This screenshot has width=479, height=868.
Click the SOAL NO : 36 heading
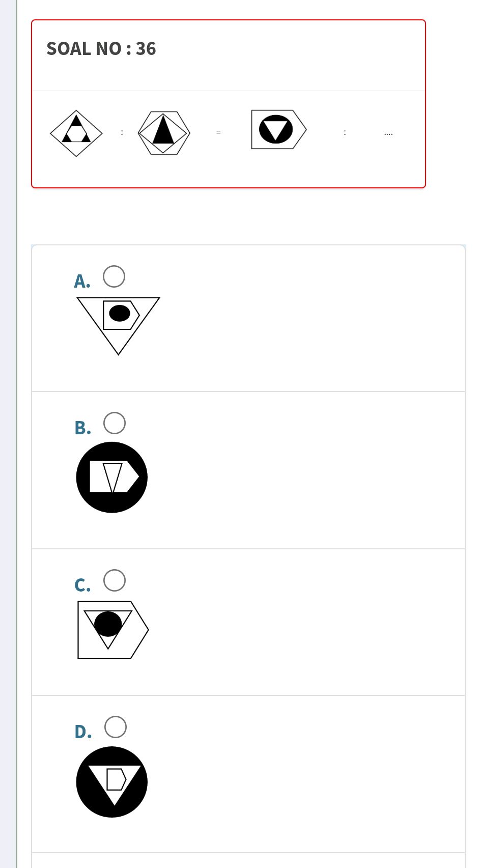(x=101, y=49)
